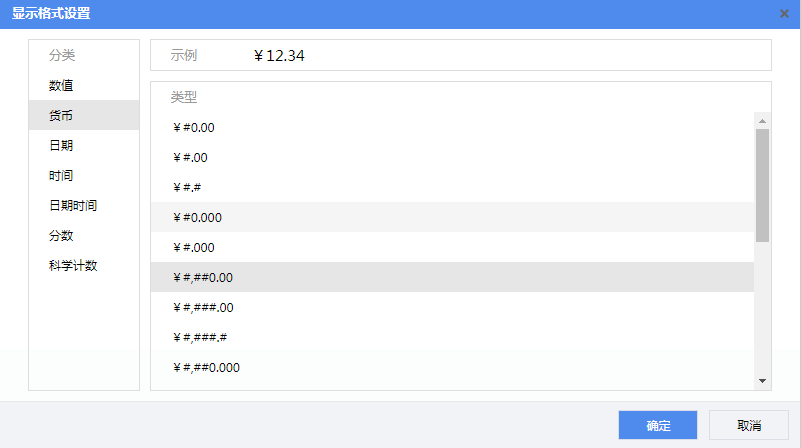Screen dimensions: 801x448
Task: Select format type ¥#0.000
Action: coord(197,217)
